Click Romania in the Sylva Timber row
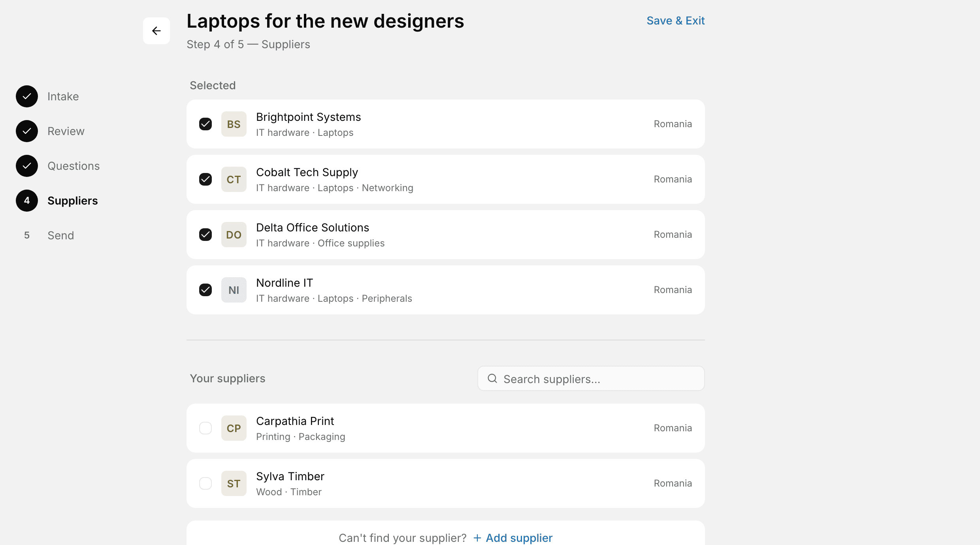The height and width of the screenshot is (545, 980). [x=673, y=483]
